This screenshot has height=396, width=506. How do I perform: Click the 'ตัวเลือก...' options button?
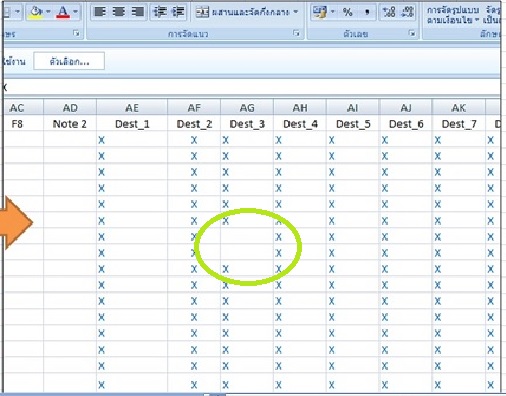click(x=69, y=61)
